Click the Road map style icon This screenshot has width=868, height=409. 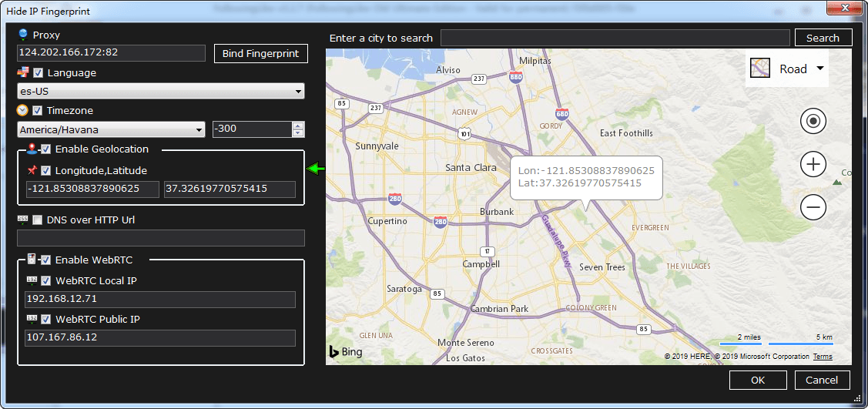(760, 69)
